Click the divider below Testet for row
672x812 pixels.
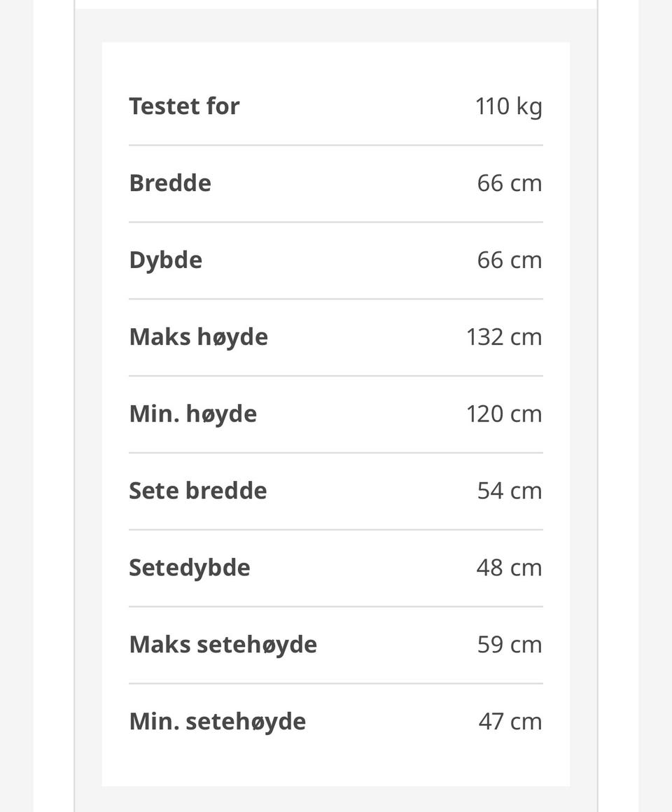click(x=336, y=146)
